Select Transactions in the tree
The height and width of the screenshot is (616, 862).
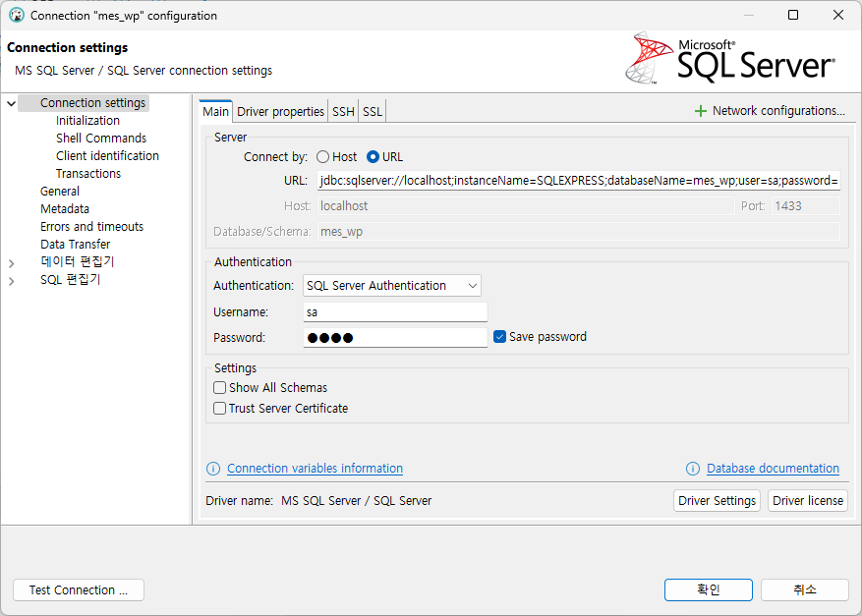click(88, 174)
